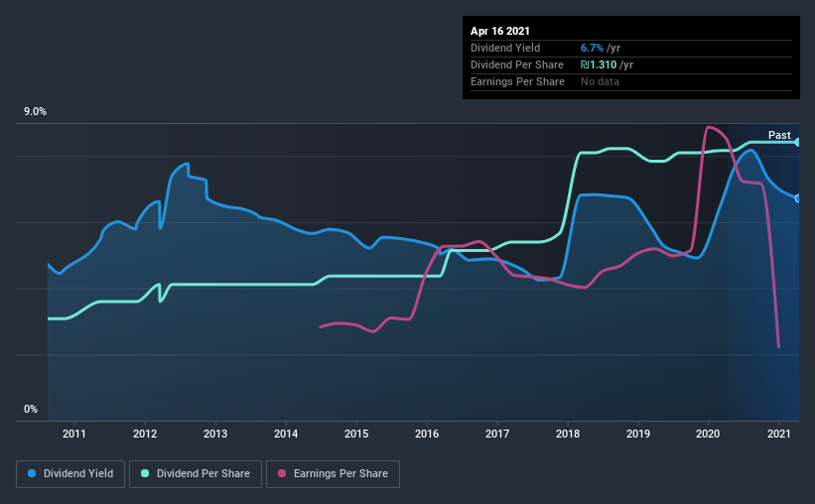Click the 2011 x-axis label

click(74, 434)
